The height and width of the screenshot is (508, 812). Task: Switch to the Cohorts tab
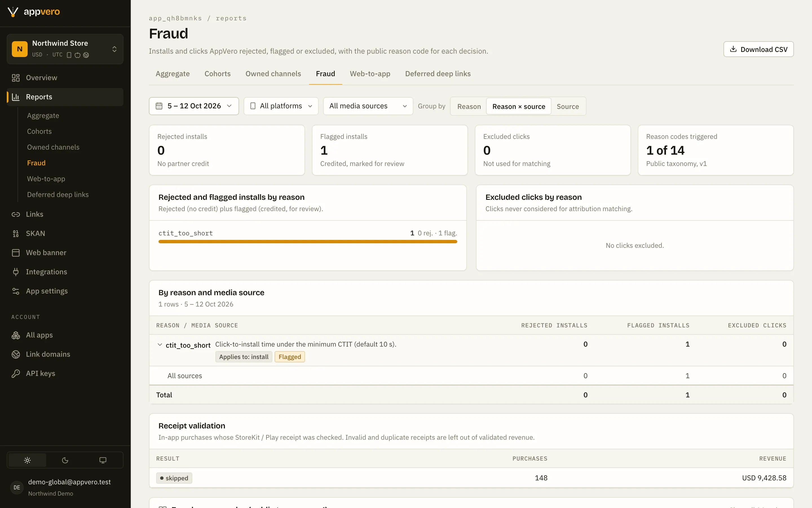pyautogui.click(x=217, y=74)
